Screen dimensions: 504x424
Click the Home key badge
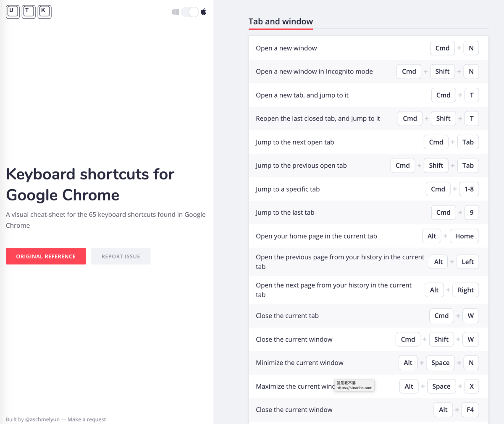pyautogui.click(x=464, y=236)
